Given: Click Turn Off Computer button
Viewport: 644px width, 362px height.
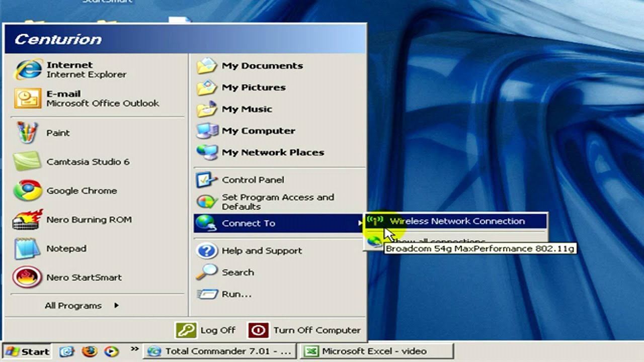Looking at the screenshot, I should pyautogui.click(x=304, y=330).
